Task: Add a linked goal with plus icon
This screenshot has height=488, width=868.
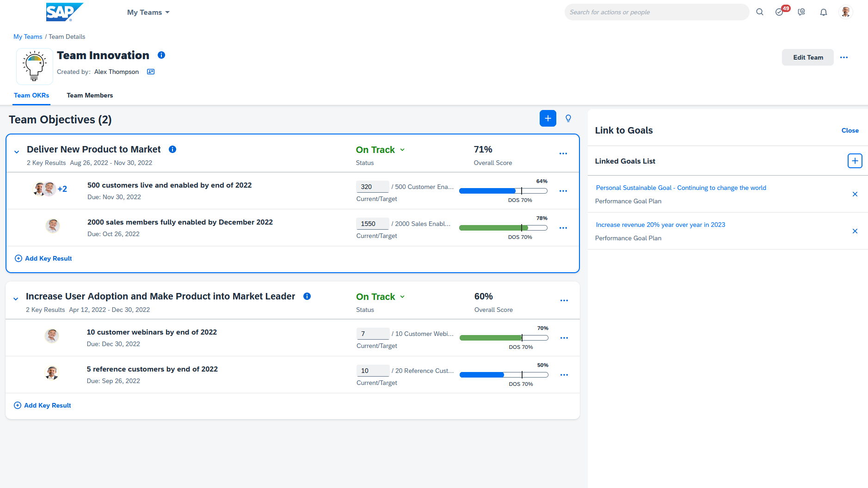Action: point(855,161)
